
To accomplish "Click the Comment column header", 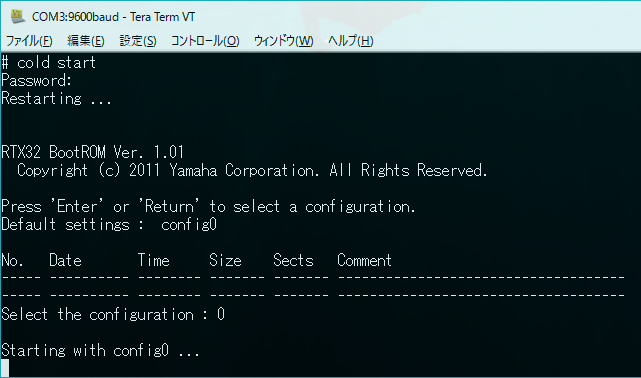I will [x=364, y=260].
